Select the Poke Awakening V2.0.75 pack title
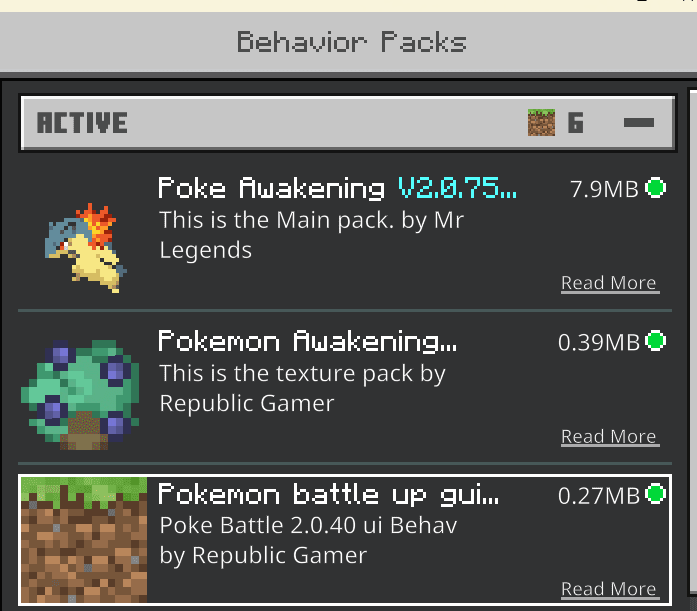Image resolution: width=697 pixels, height=611 pixels. [337, 188]
